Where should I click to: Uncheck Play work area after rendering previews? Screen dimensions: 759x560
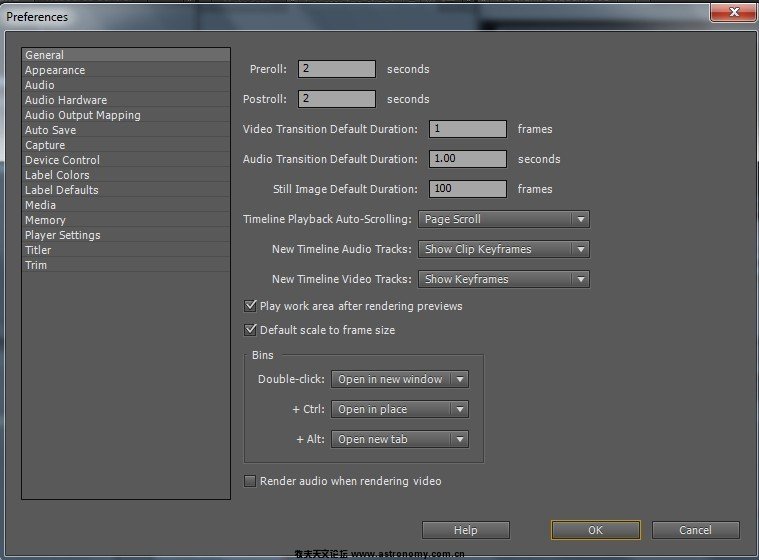click(x=251, y=306)
